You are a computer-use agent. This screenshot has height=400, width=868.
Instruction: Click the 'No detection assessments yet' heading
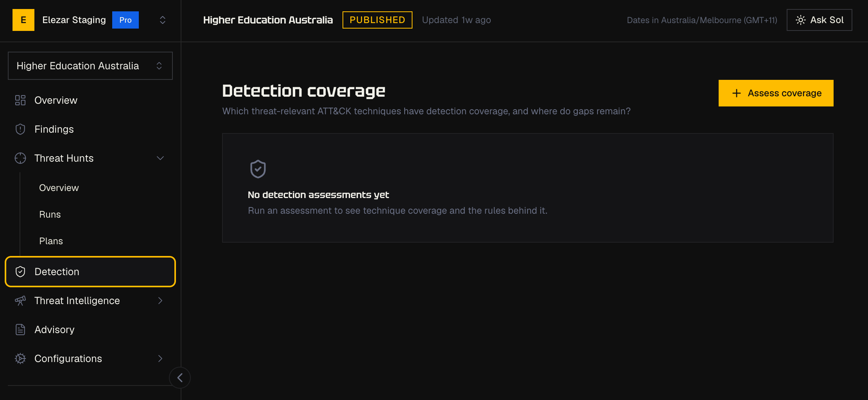(x=318, y=195)
